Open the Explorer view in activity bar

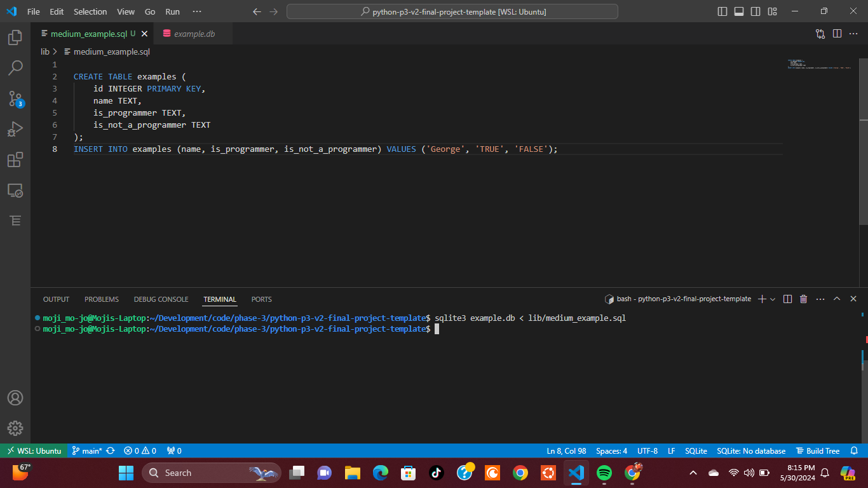click(x=15, y=37)
